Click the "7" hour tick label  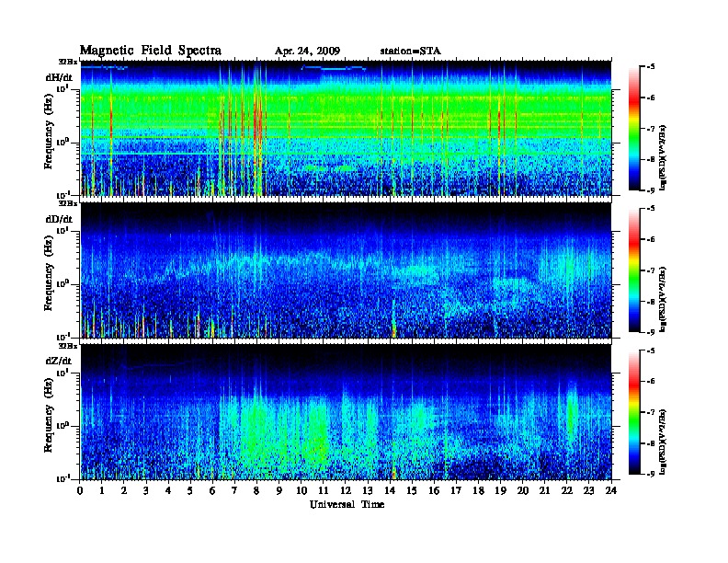(x=235, y=491)
